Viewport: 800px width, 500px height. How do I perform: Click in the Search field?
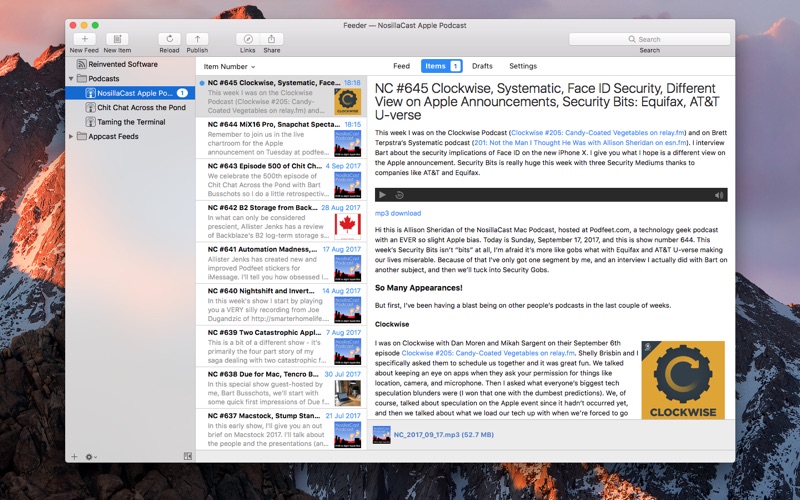pos(650,39)
